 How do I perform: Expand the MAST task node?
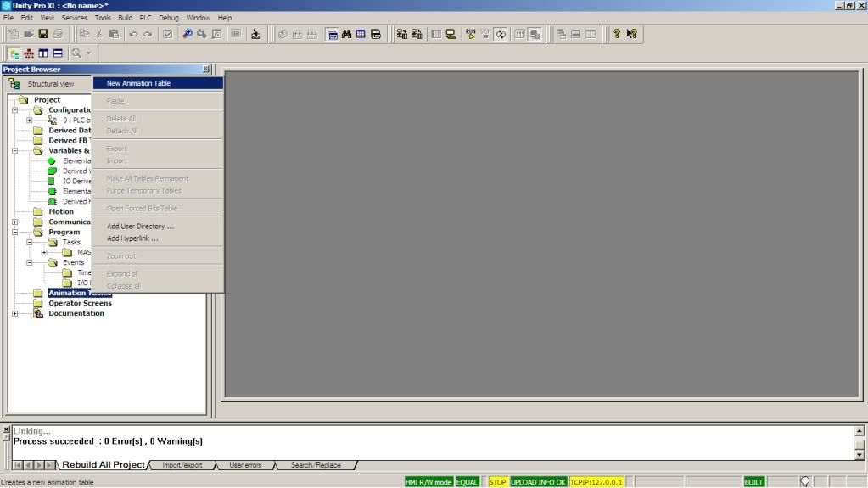pos(44,252)
